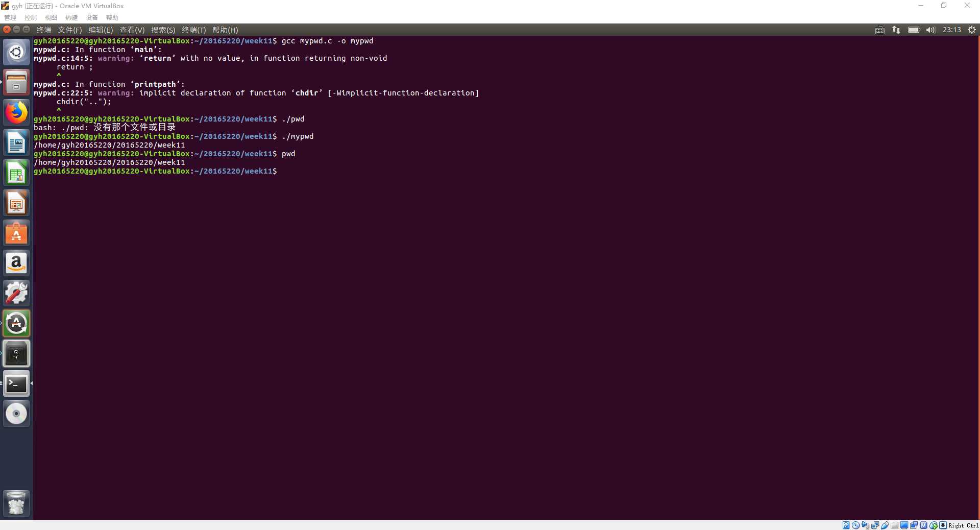Viewport: 980px width, 530px height.
Task: Open Software Updater icon in dock
Action: pos(16,323)
